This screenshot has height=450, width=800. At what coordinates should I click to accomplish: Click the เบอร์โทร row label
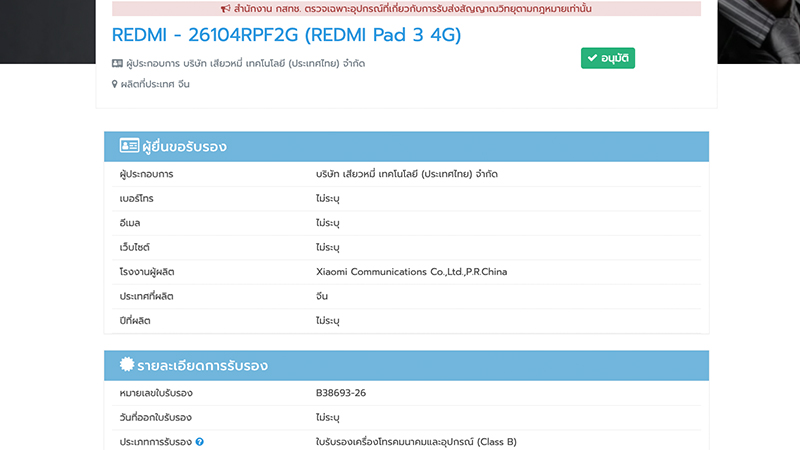[136, 198]
